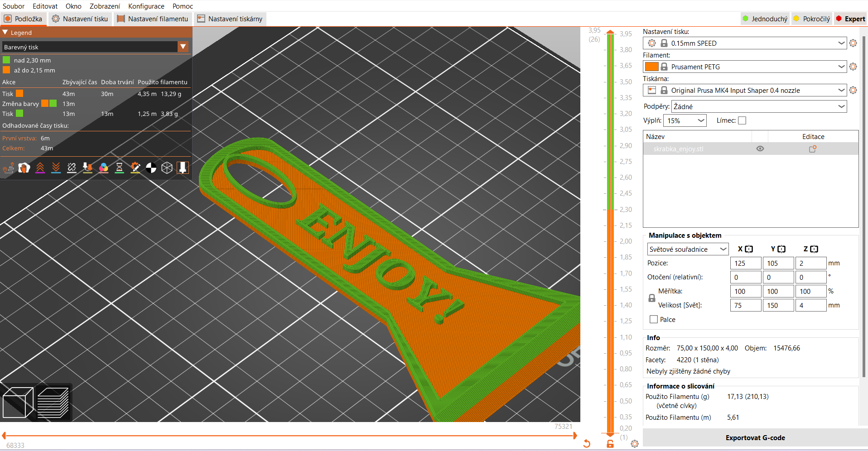Image resolution: width=868 pixels, height=451 pixels.
Task: Open Světové souřadnice coordinate dropdown
Action: coord(688,249)
